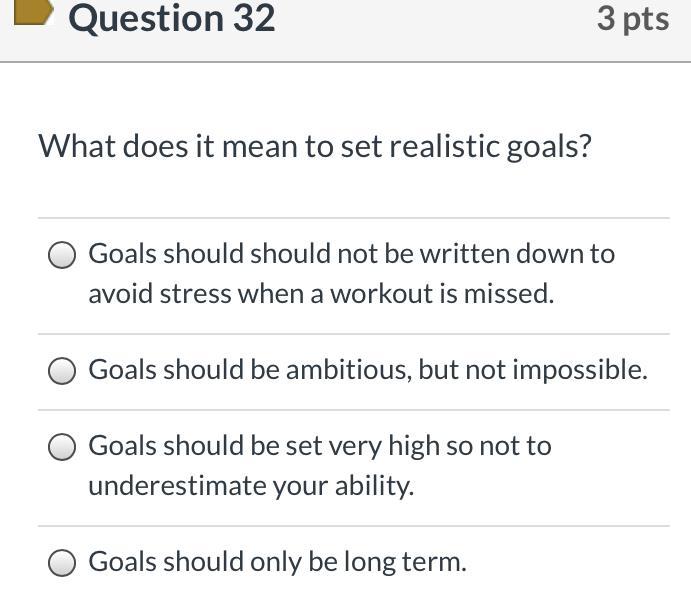Click the line "underestimate your ability."
Screen dimensions: 691x612
point(250,486)
